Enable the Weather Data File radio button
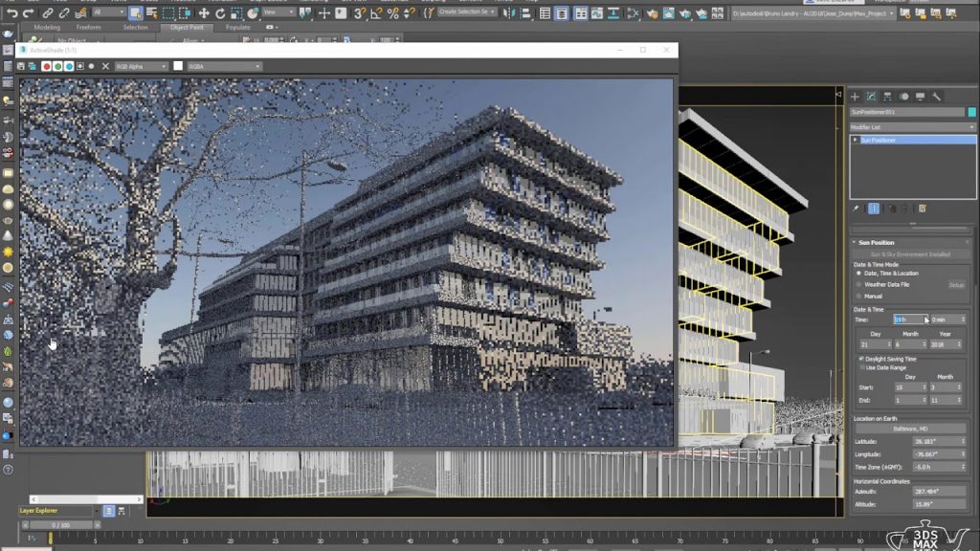The image size is (980, 551). (x=858, y=284)
